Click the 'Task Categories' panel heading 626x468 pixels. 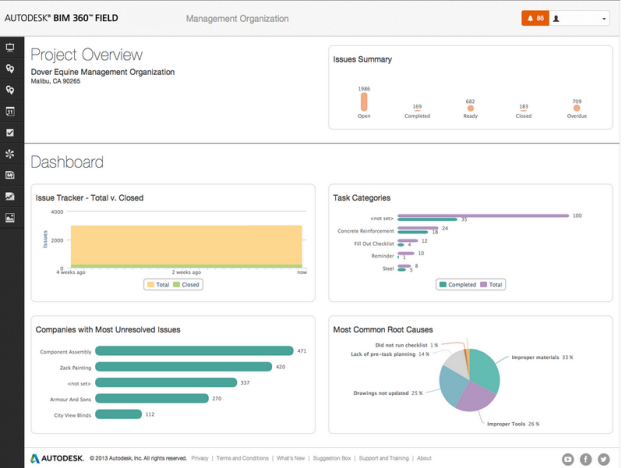(x=362, y=198)
